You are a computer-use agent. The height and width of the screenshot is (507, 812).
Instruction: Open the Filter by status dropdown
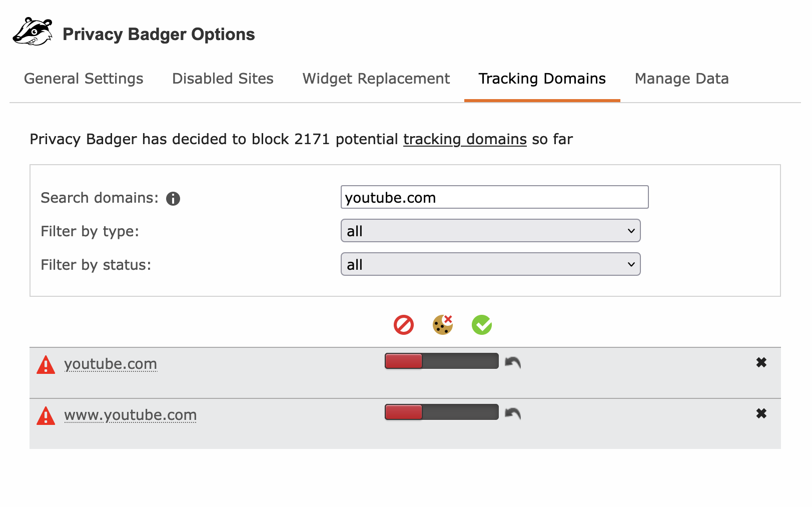490,264
